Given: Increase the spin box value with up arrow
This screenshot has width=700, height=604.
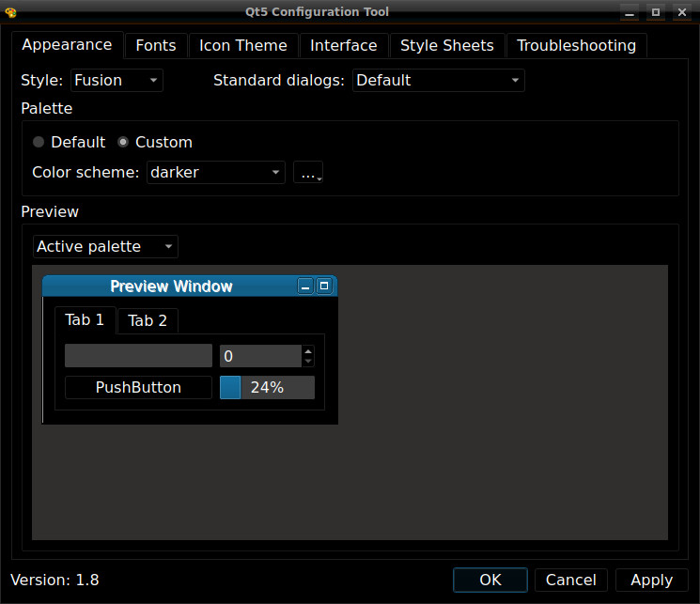Looking at the screenshot, I should click(308, 351).
